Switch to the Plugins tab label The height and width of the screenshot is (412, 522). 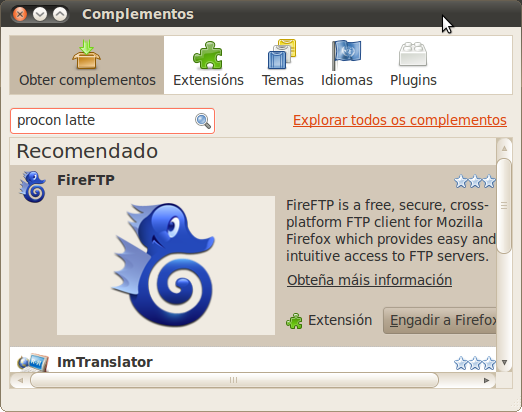coord(413,80)
